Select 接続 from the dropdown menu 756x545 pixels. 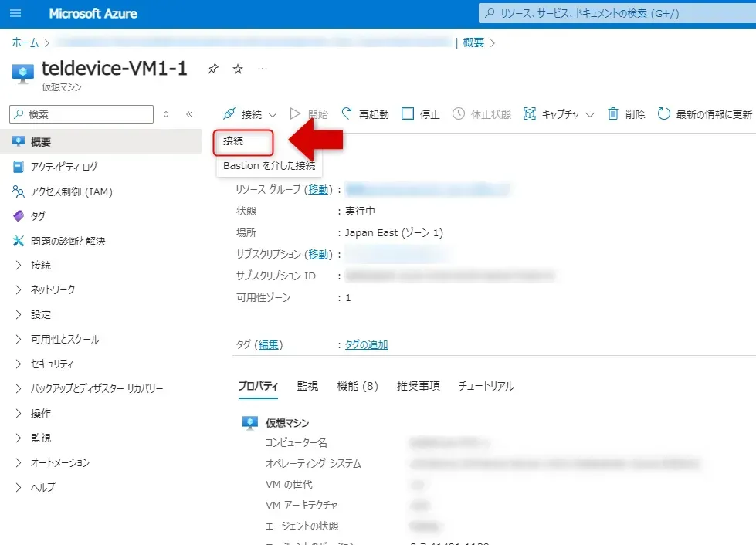234,141
